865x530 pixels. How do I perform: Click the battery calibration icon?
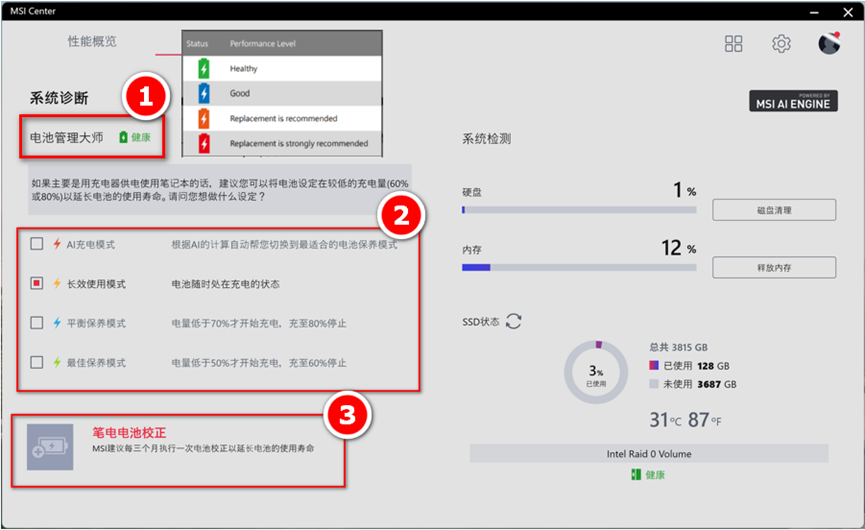(50, 446)
